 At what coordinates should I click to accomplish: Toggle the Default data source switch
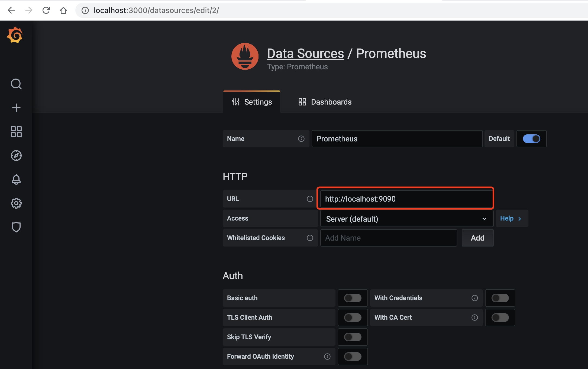pos(531,139)
